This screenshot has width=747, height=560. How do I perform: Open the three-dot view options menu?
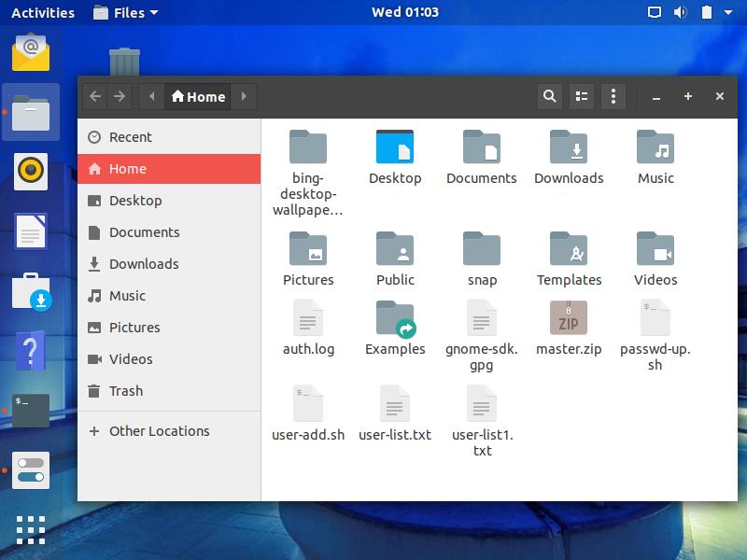[x=613, y=97]
